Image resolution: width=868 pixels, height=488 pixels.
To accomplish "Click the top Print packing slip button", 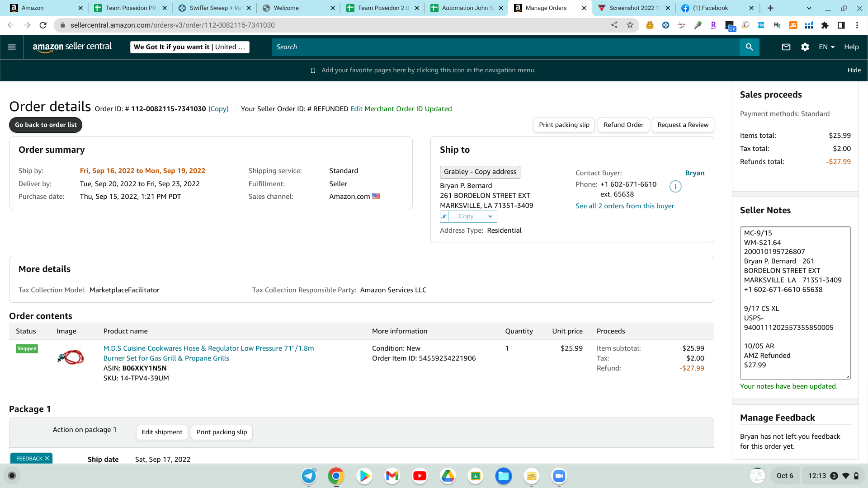I will tap(564, 125).
